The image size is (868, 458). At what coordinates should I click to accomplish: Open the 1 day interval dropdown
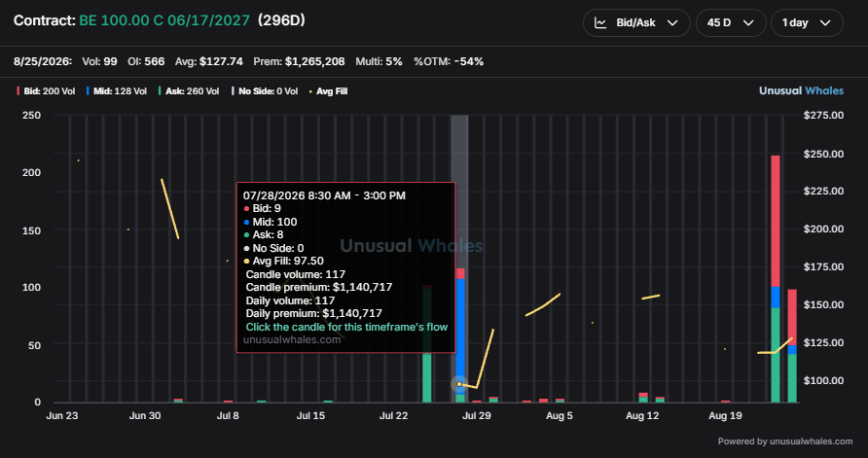point(807,22)
